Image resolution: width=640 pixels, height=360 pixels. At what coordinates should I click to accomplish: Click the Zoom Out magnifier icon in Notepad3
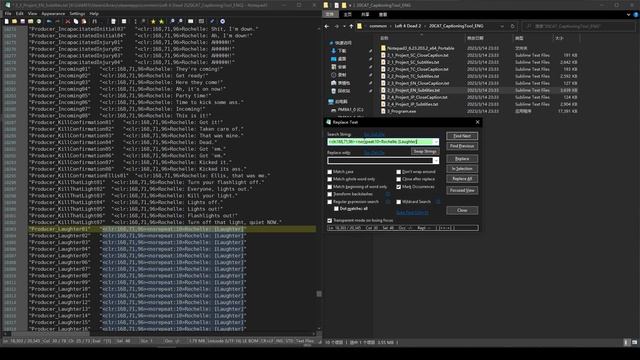(x=180, y=21)
